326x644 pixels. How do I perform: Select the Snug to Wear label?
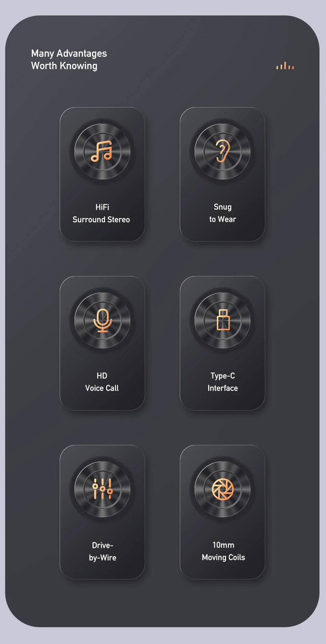click(x=223, y=213)
